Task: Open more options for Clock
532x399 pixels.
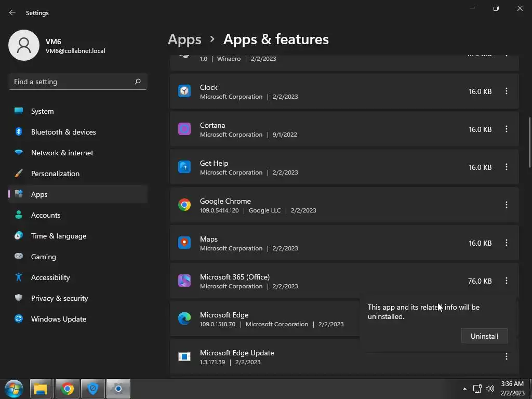Action: [x=506, y=91]
